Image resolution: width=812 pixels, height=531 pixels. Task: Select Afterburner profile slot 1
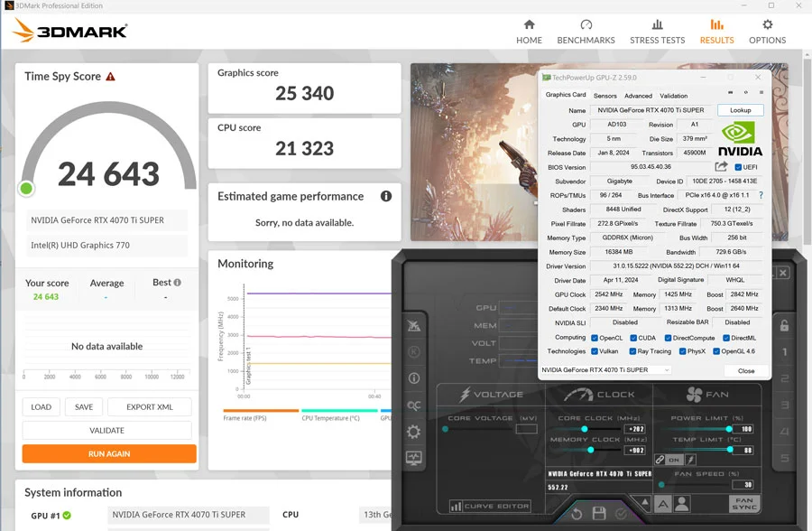coord(785,352)
